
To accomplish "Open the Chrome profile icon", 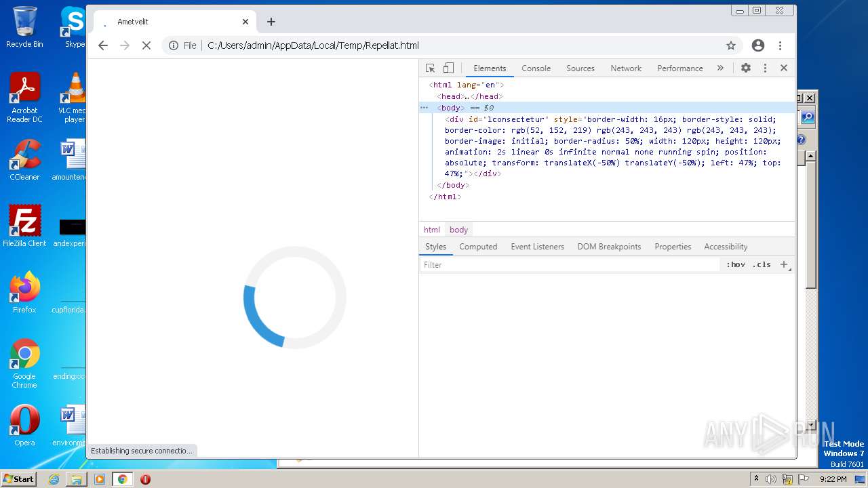I will pyautogui.click(x=758, y=45).
